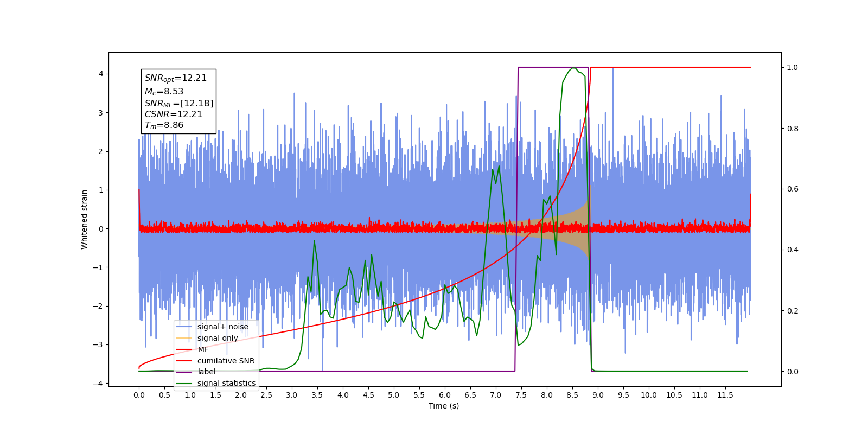Click the SNR_MF=[12.18] annotation line

179,103
